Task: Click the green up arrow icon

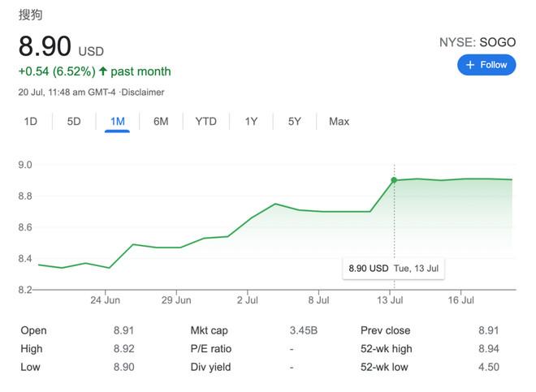Action: pos(103,71)
